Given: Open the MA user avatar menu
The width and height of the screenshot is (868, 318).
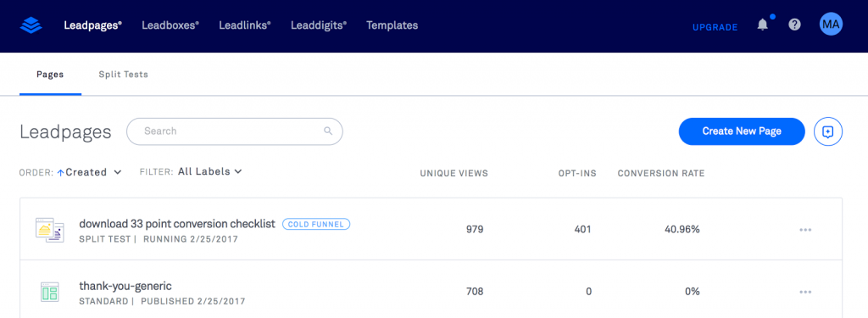Looking at the screenshot, I should (831, 25).
